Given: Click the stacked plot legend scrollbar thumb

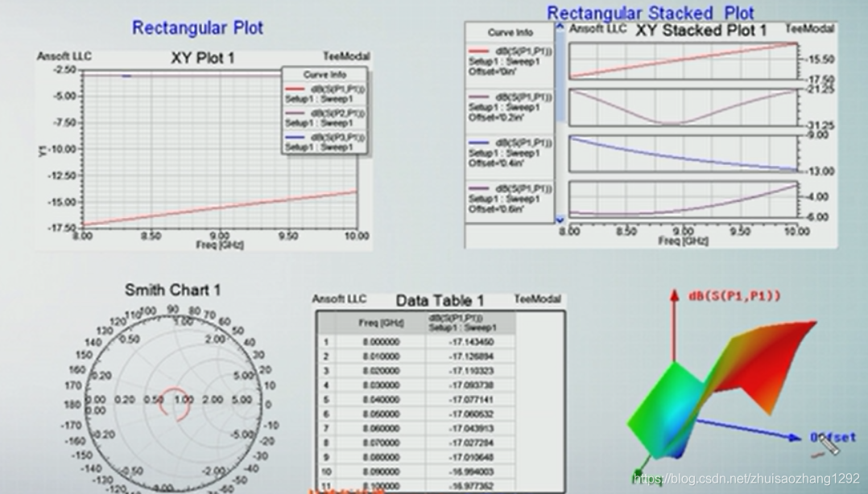Looking at the screenshot, I should [560, 77].
